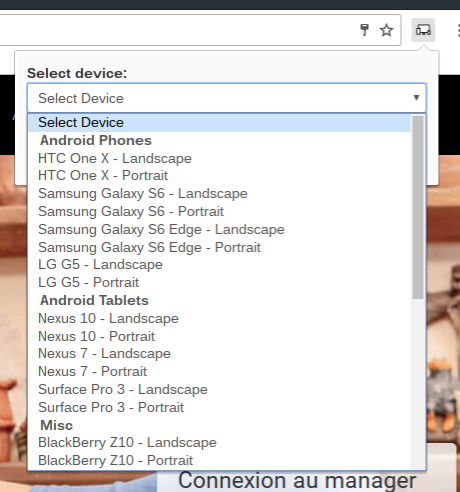The height and width of the screenshot is (492, 460).
Task: Collapse the Select Device dropdown arrow
Action: pos(416,98)
